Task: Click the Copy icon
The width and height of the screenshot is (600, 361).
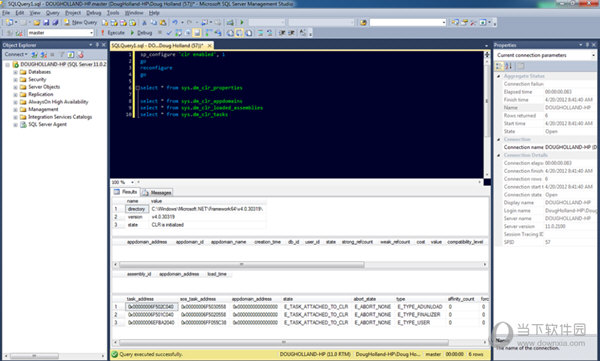Action: coord(154,23)
